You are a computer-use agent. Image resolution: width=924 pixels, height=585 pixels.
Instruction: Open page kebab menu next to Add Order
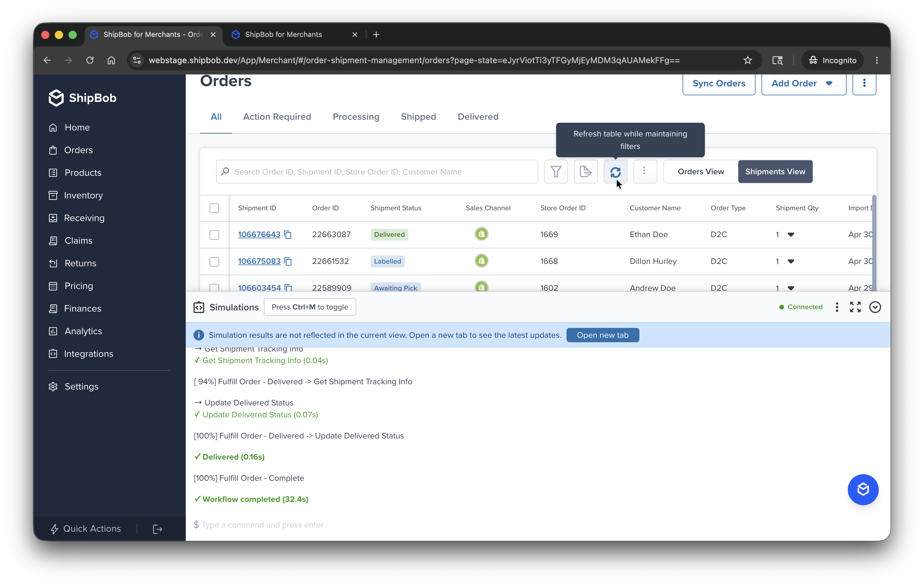(864, 83)
